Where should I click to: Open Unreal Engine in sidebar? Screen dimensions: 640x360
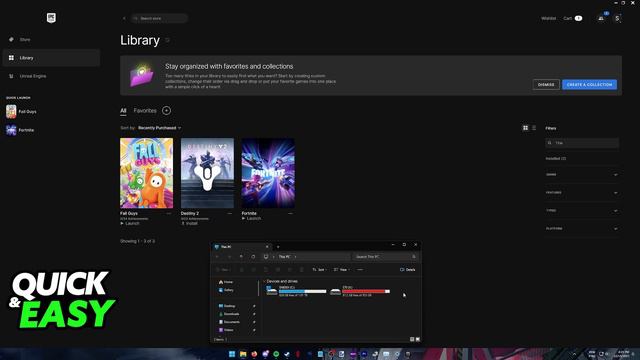click(51, 76)
